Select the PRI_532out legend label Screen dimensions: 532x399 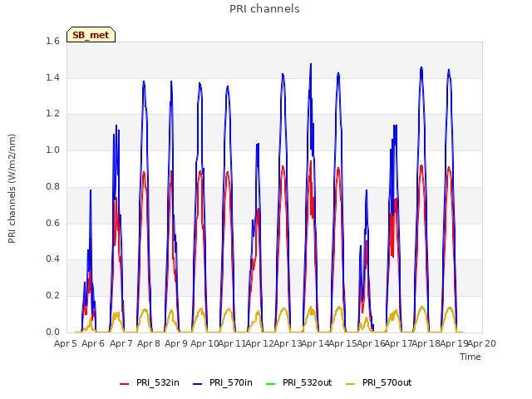click(x=307, y=382)
